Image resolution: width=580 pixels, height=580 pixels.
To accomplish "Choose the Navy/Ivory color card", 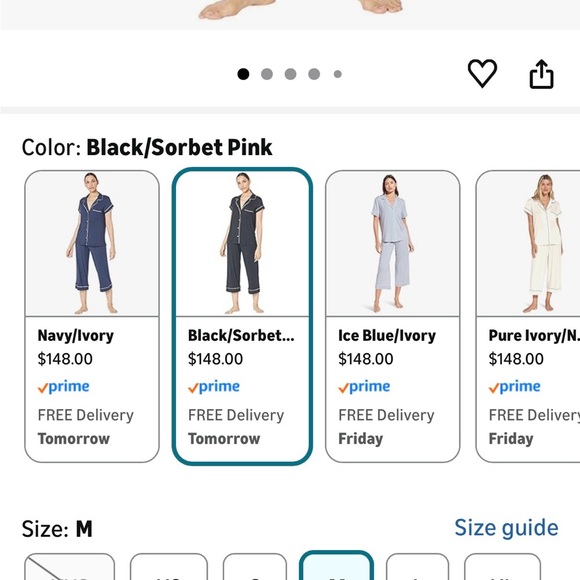I will point(92,316).
